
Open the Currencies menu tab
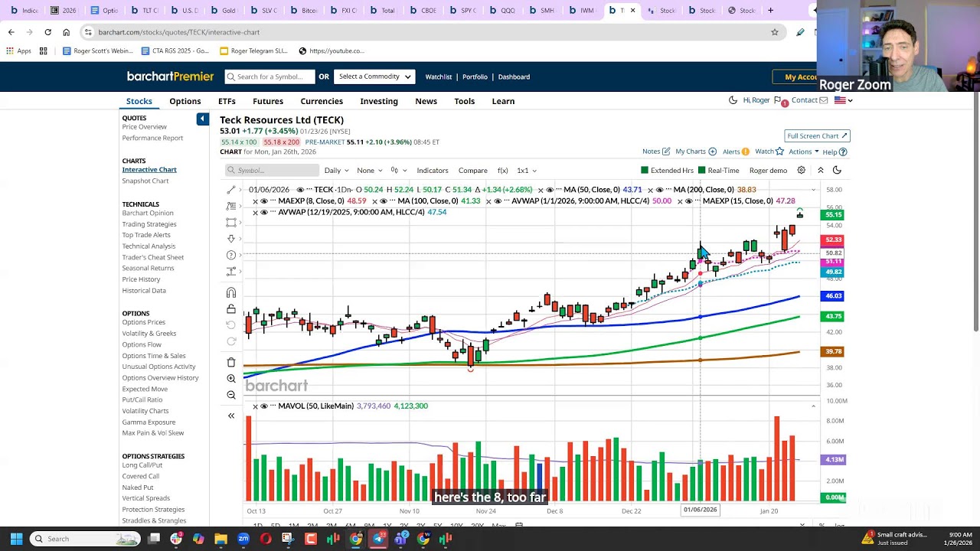(322, 101)
